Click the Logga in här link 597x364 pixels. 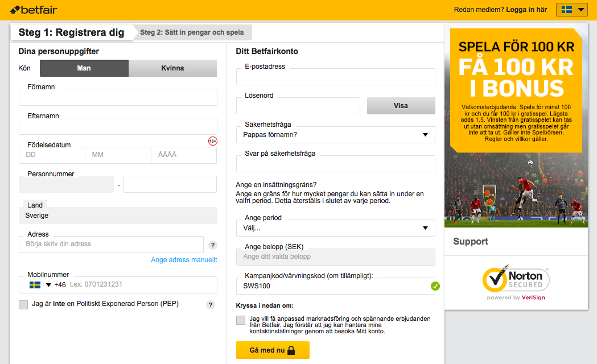pyautogui.click(x=527, y=9)
